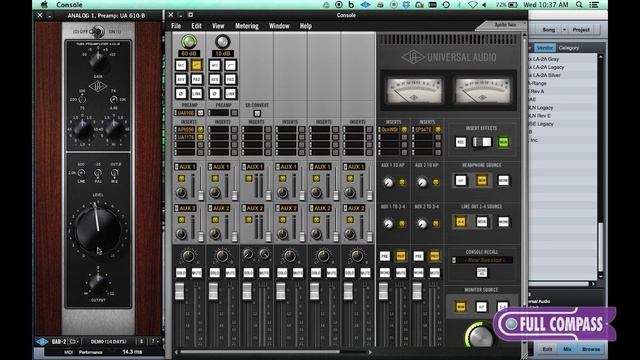Open the Notification Center list icon
This screenshot has height=360, width=640.
pyautogui.click(x=595, y=4)
